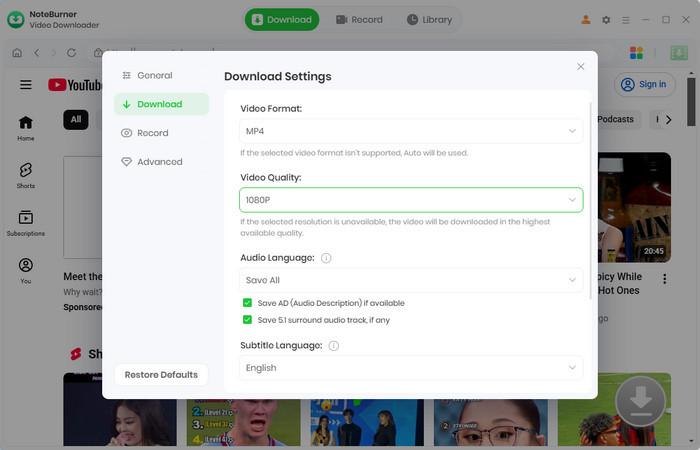Open the green download queue icon
The image size is (700, 450).
click(x=679, y=53)
